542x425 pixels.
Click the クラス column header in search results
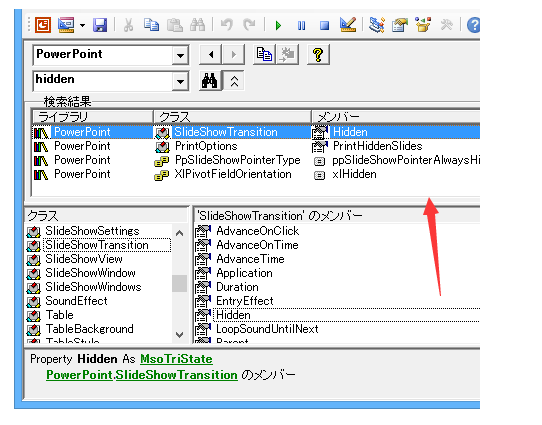tap(232, 117)
